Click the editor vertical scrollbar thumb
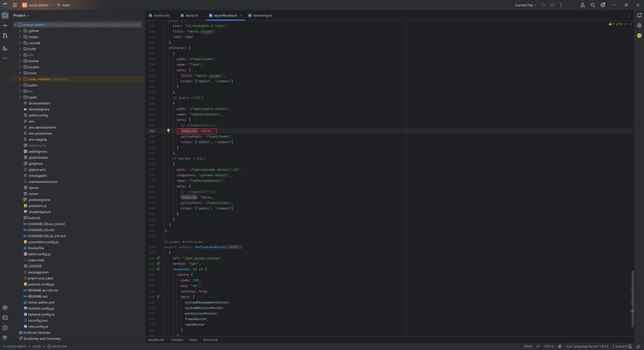644x350 pixels. pyautogui.click(x=632, y=299)
